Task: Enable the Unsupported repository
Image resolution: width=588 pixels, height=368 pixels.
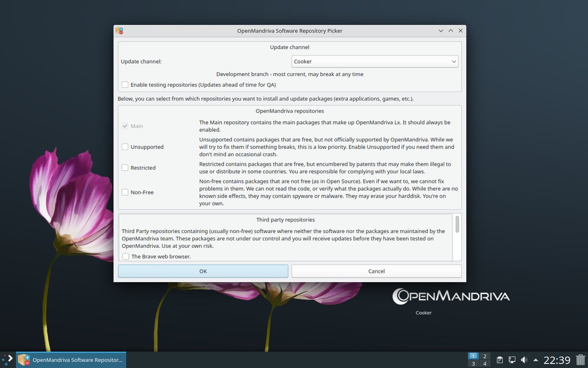Action: coord(125,147)
